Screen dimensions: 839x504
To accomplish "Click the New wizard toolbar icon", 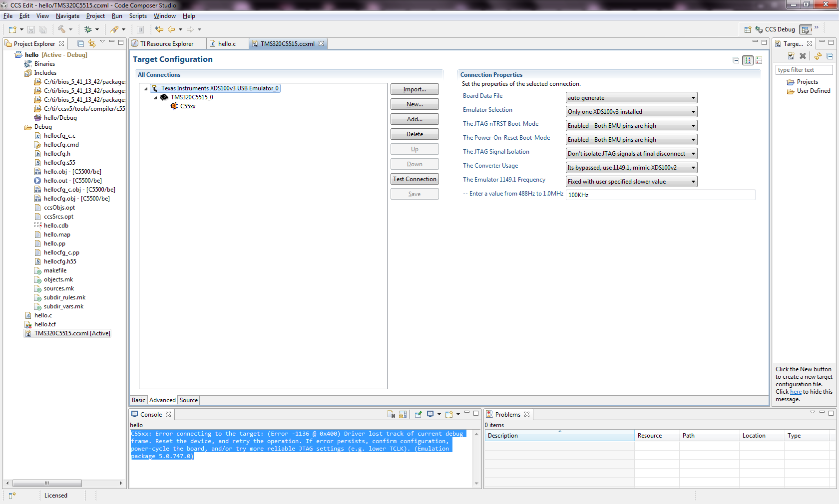I will point(12,29).
